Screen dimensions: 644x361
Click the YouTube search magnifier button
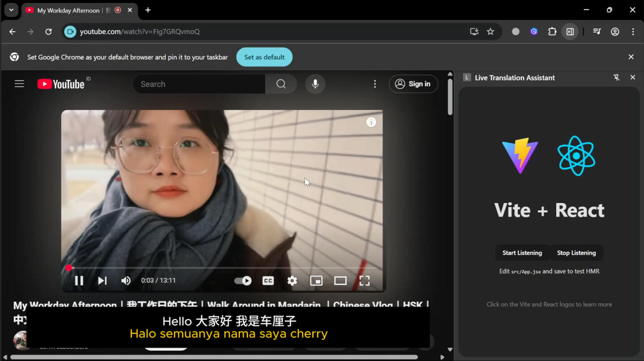(x=281, y=84)
